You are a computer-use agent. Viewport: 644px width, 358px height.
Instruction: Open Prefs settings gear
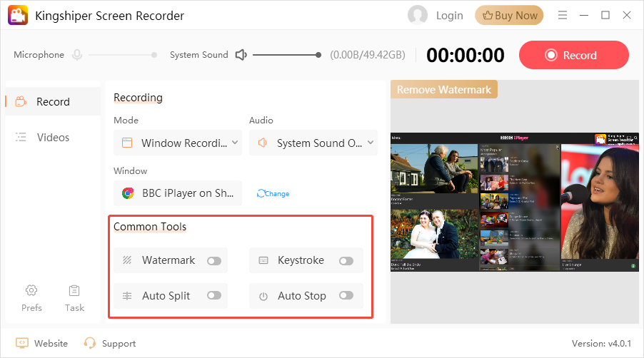tap(31, 298)
